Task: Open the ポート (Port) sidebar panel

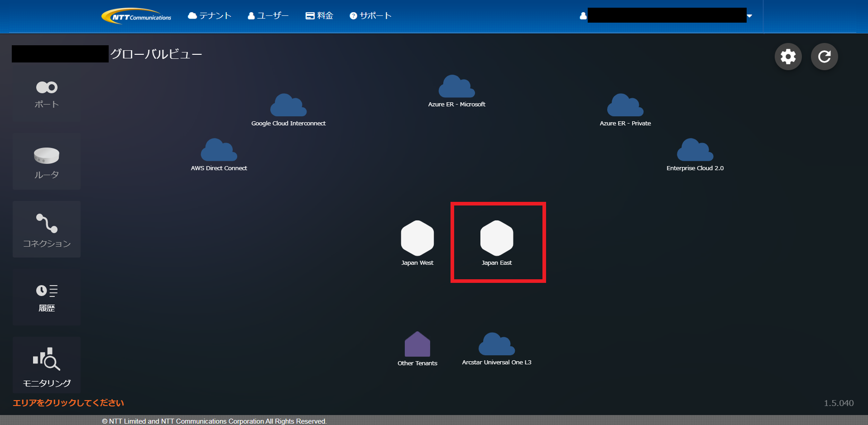Action: point(47,94)
